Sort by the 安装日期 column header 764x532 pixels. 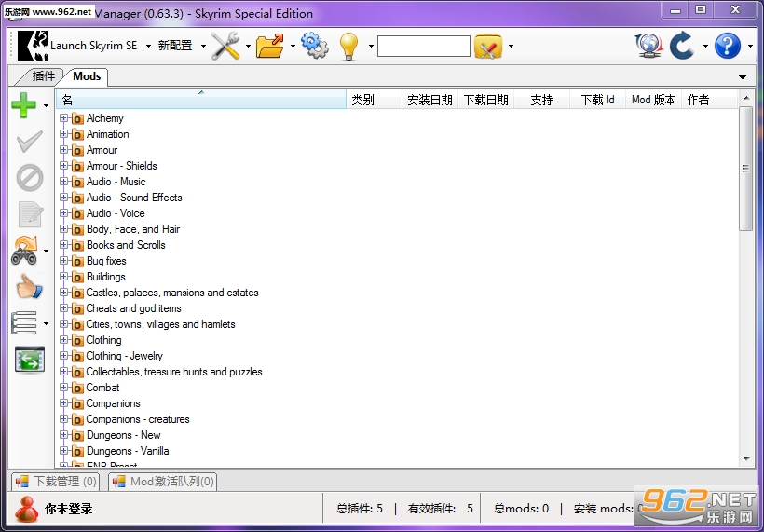point(430,100)
